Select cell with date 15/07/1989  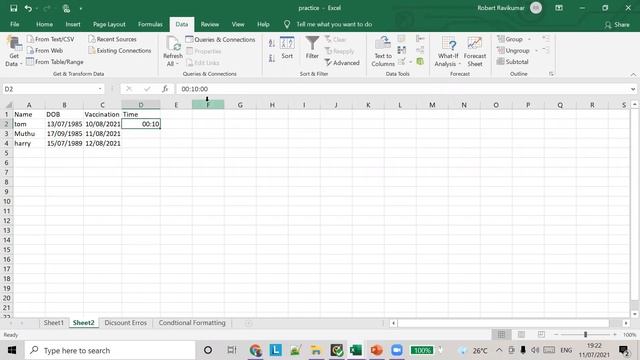(x=64, y=143)
